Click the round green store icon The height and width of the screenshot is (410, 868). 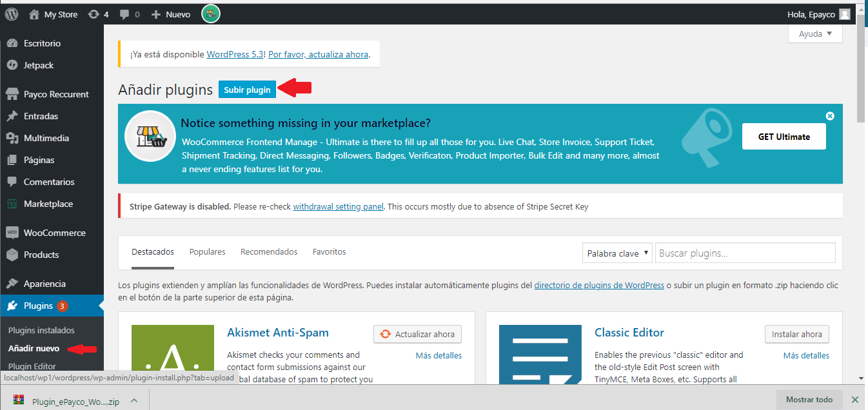(x=211, y=14)
